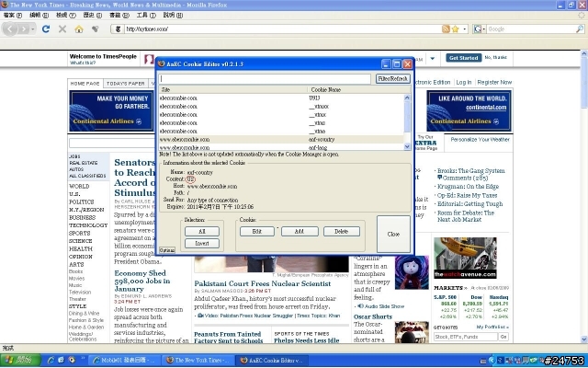Click the Edit cookie button

257,231
